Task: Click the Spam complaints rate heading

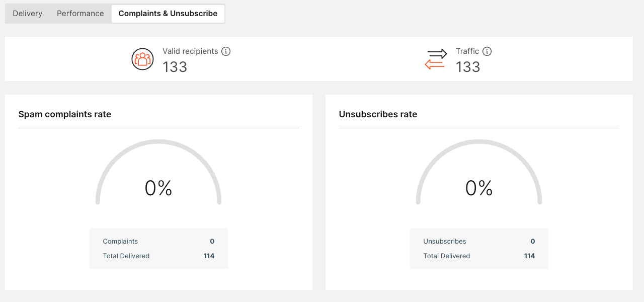Action: pos(65,114)
